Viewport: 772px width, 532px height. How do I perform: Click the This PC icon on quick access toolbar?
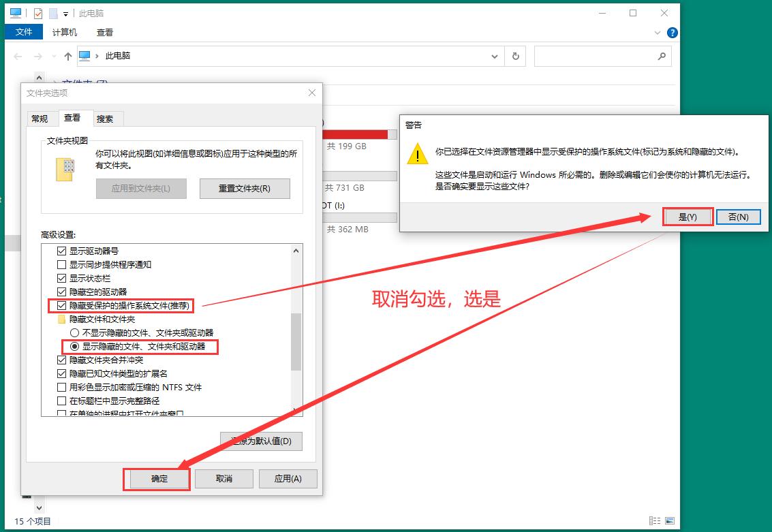15,12
